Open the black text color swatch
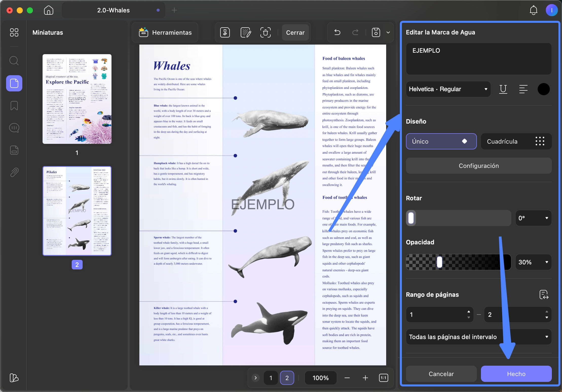 coord(544,89)
